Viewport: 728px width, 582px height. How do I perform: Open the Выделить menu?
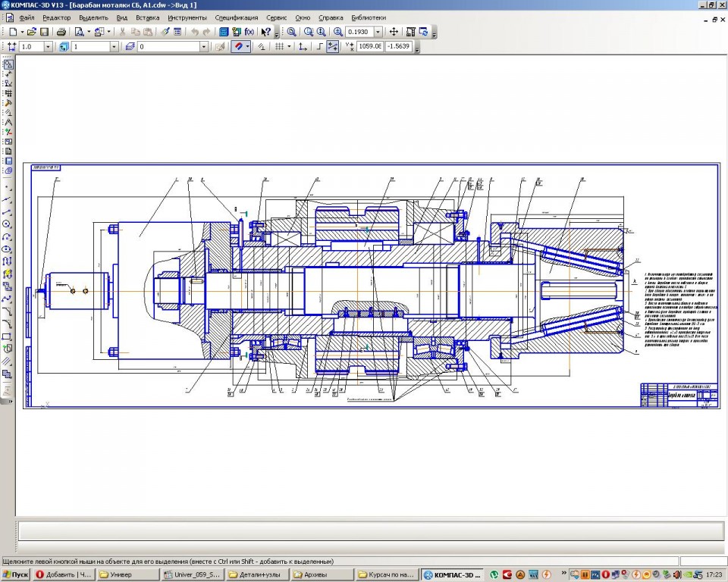[x=93, y=17]
